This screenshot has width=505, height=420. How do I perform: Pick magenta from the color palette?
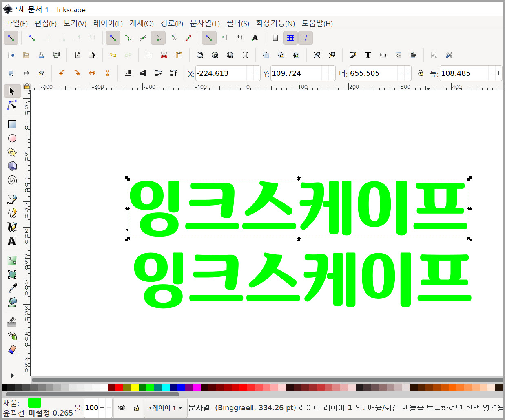(x=197, y=387)
